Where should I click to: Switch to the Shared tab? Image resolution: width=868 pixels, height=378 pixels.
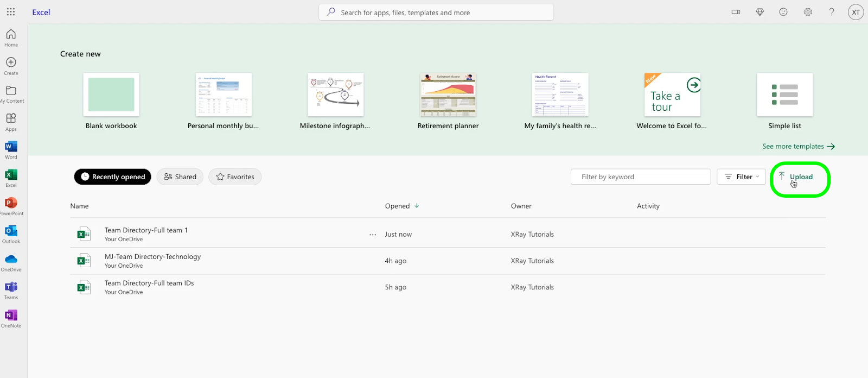pyautogui.click(x=180, y=177)
